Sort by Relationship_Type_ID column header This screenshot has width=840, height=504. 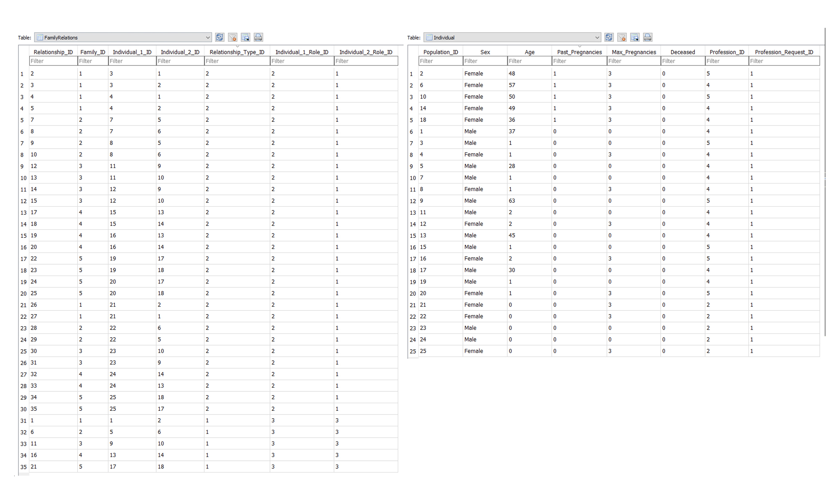(x=237, y=52)
